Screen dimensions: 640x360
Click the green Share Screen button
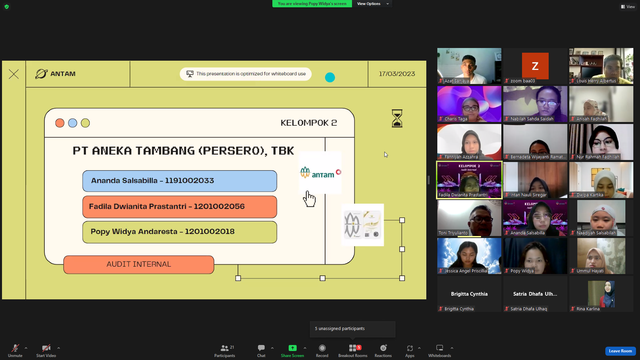292,350
